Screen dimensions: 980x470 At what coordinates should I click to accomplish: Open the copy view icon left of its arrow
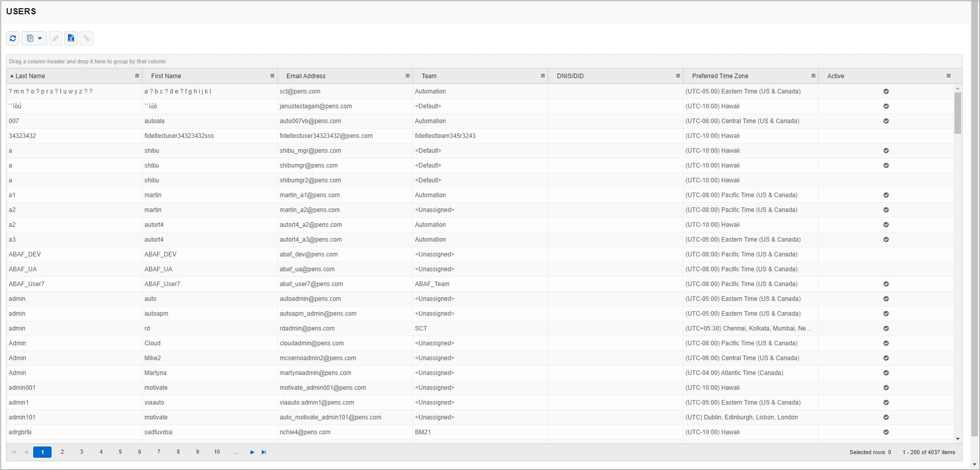click(x=30, y=38)
